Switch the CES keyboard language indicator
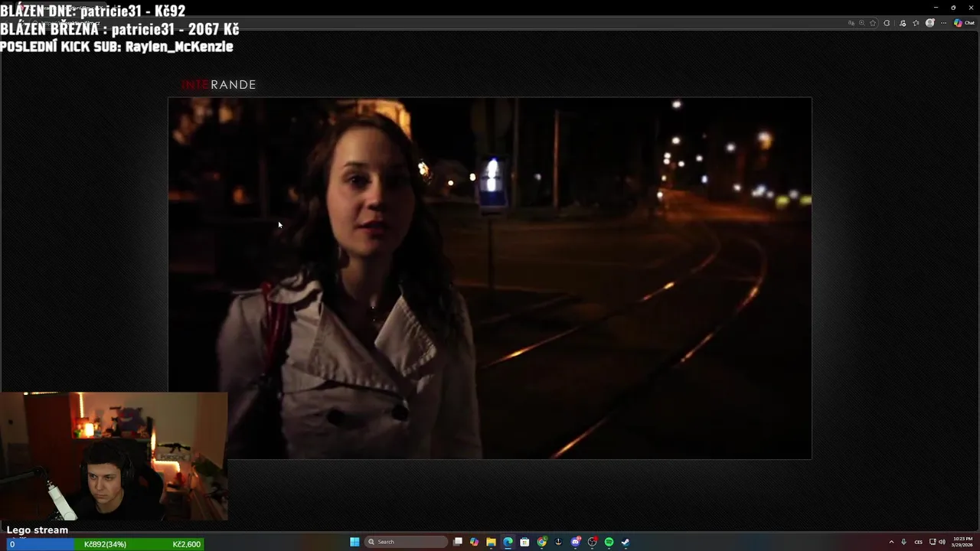980x551 pixels. [x=918, y=542]
